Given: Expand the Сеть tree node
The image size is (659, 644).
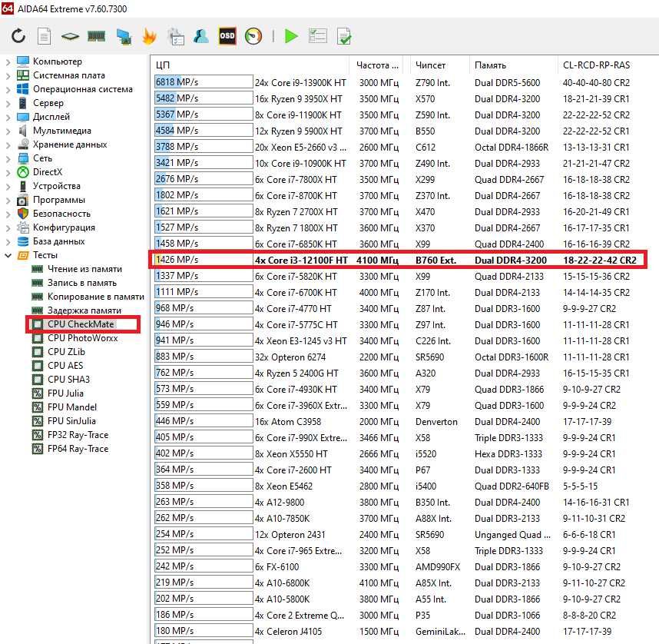Looking at the screenshot, I should [8, 159].
